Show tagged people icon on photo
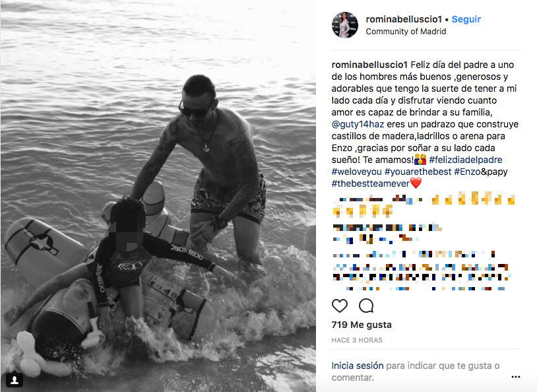 [15, 379]
